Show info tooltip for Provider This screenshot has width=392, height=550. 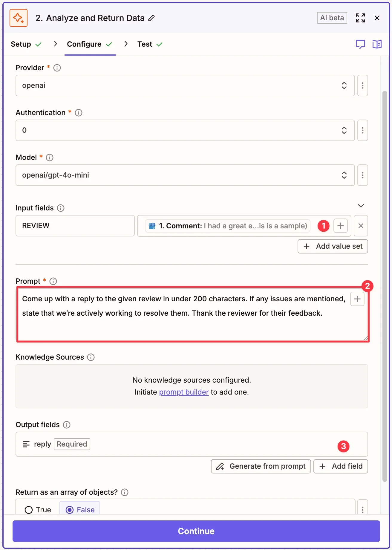[57, 68]
